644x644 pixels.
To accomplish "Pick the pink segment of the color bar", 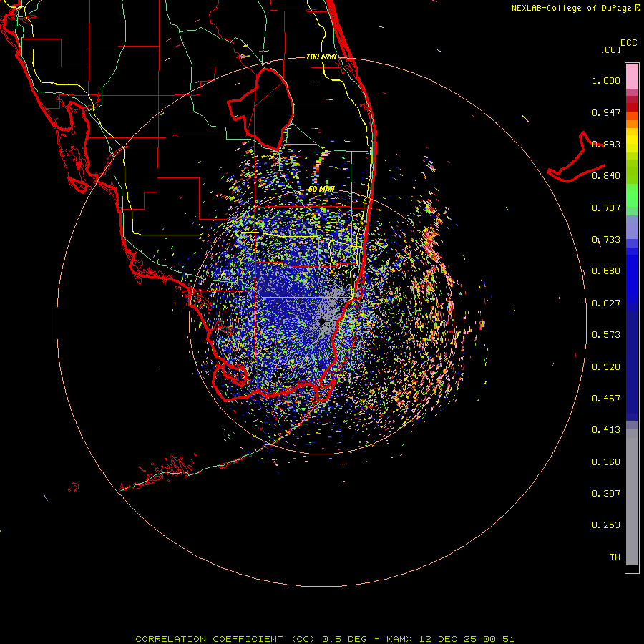I will point(632,76).
